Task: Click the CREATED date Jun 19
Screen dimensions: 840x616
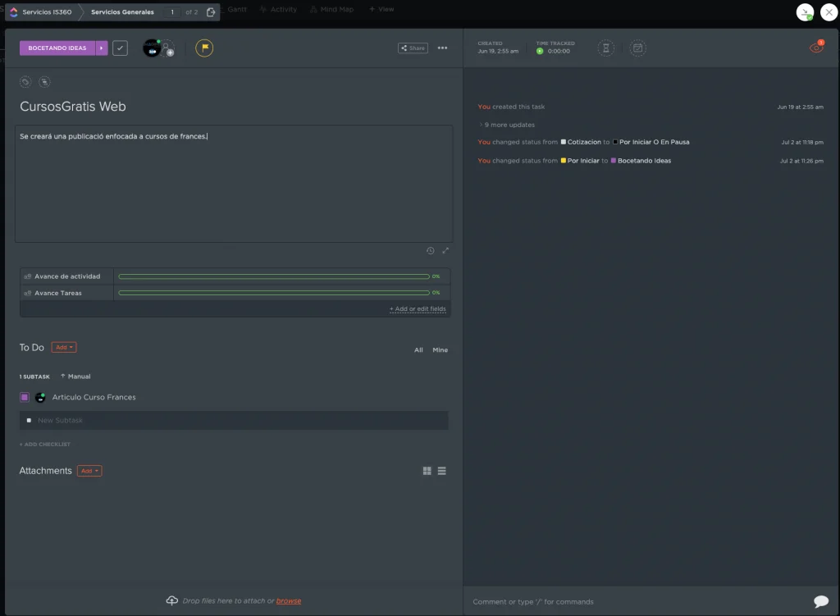Action: 498,52
